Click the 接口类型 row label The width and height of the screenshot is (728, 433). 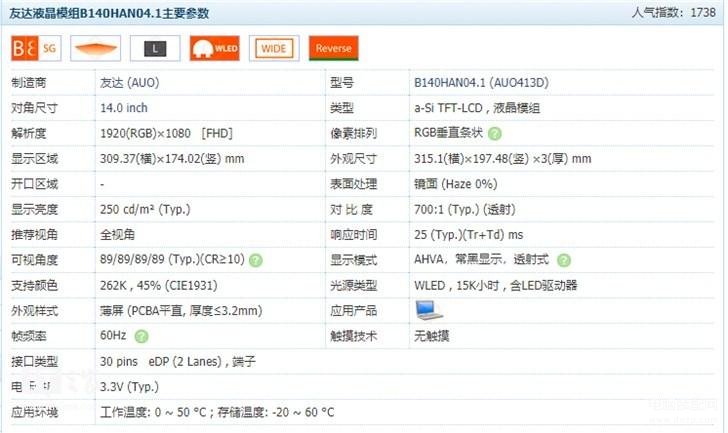(x=34, y=362)
